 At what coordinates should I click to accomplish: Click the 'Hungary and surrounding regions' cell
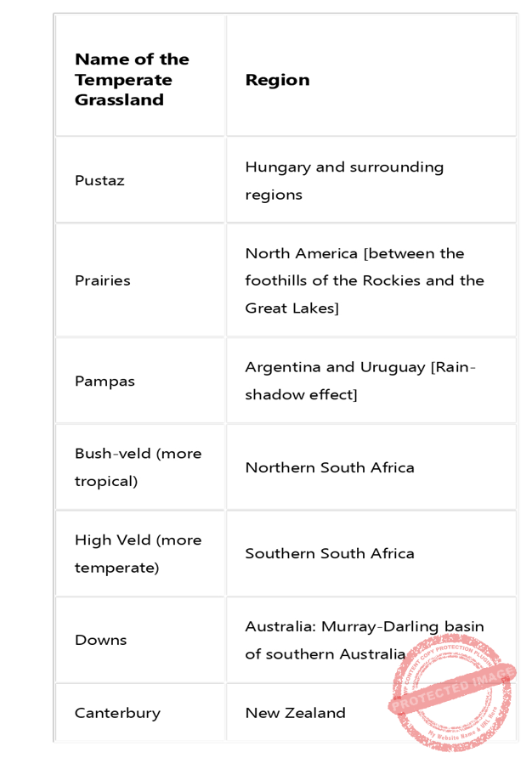coord(344,180)
